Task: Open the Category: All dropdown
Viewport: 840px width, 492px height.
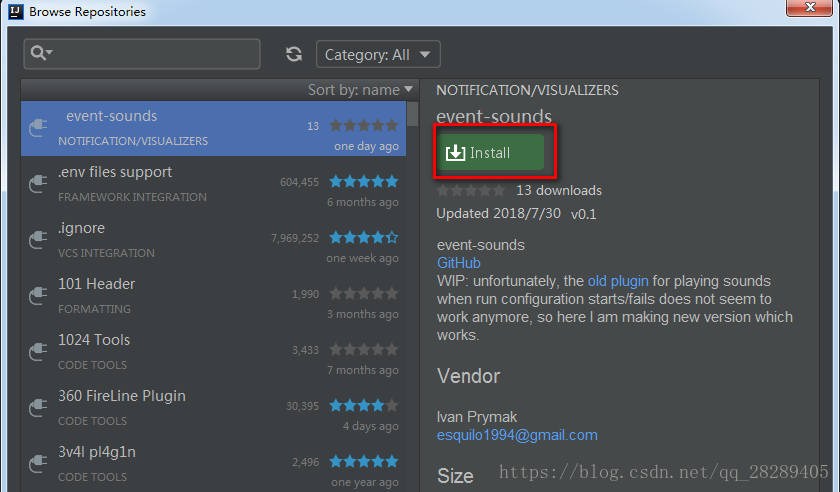Action: point(378,54)
